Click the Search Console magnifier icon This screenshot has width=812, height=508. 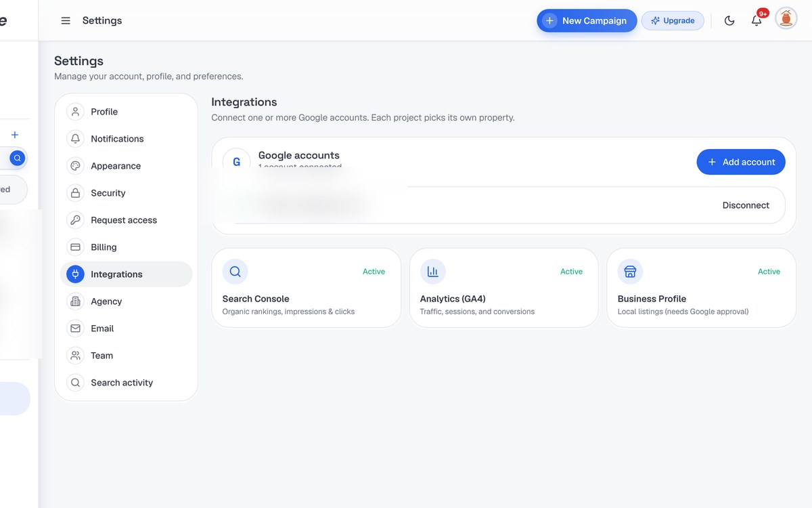tap(235, 272)
